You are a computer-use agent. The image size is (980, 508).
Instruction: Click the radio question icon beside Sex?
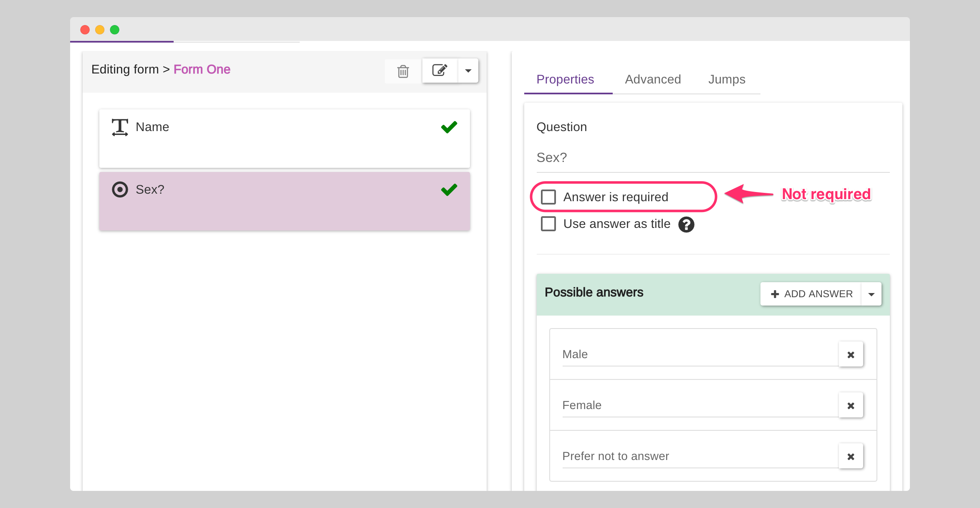pyautogui.click(x=120, y=190)
